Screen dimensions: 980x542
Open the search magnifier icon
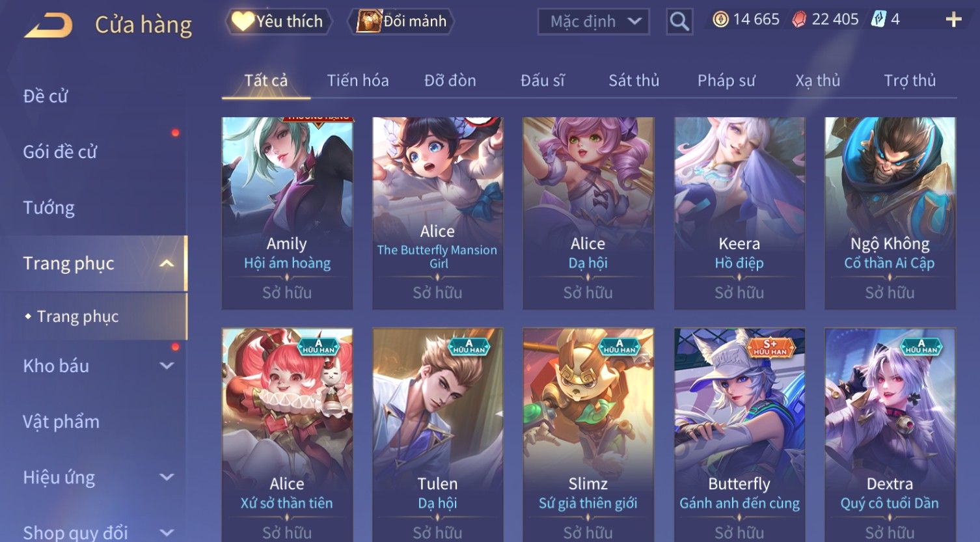679,21
